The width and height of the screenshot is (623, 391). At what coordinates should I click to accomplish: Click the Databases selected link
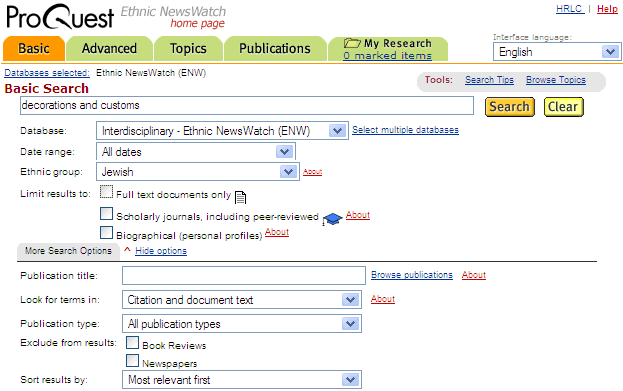coord(47,73)
